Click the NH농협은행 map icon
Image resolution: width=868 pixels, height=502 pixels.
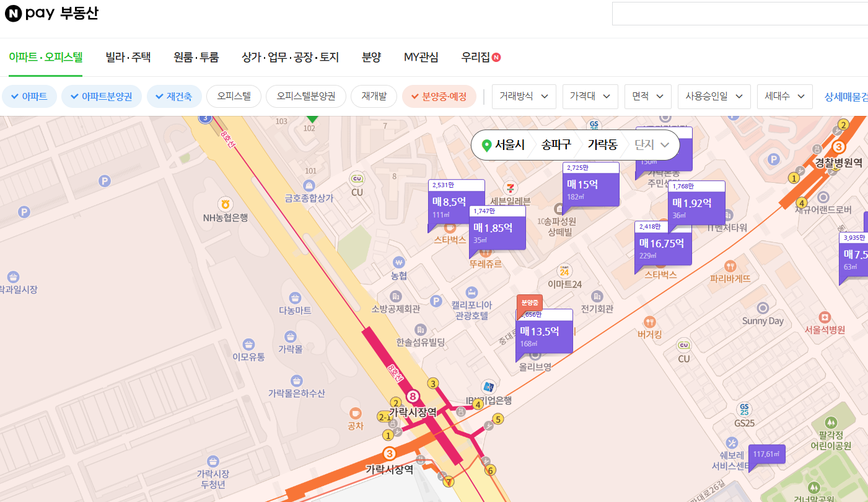point(226,204)
